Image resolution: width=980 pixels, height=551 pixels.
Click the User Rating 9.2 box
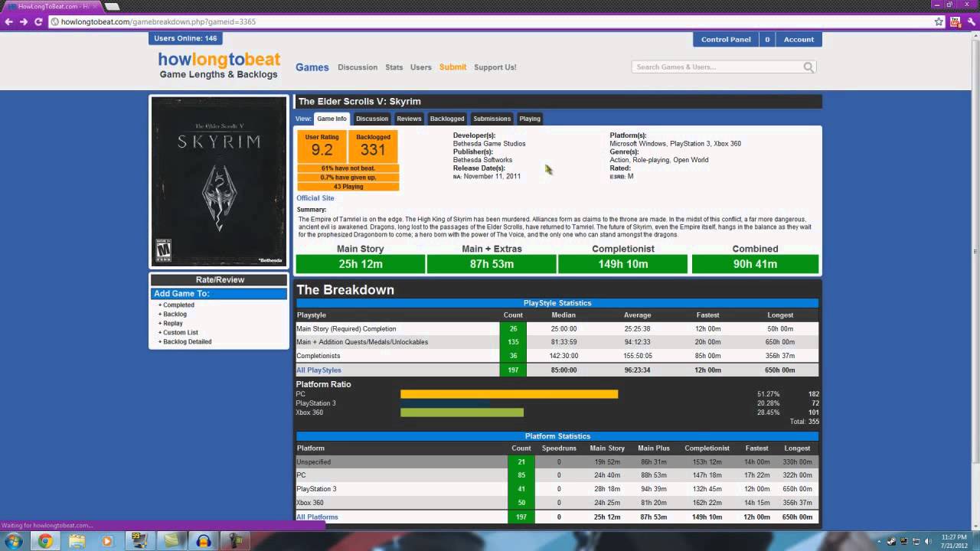pyautogui.click(x=322, y=147)
